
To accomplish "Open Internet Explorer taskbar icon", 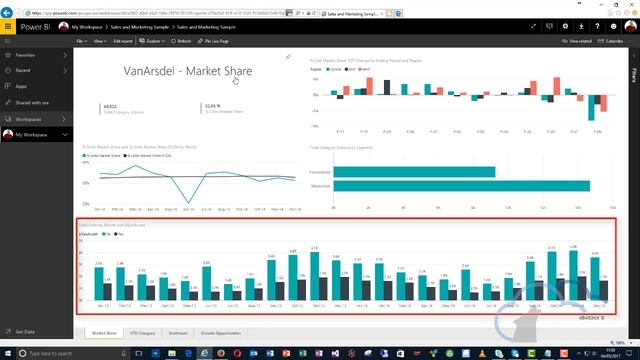I will (x=204, y=353).
